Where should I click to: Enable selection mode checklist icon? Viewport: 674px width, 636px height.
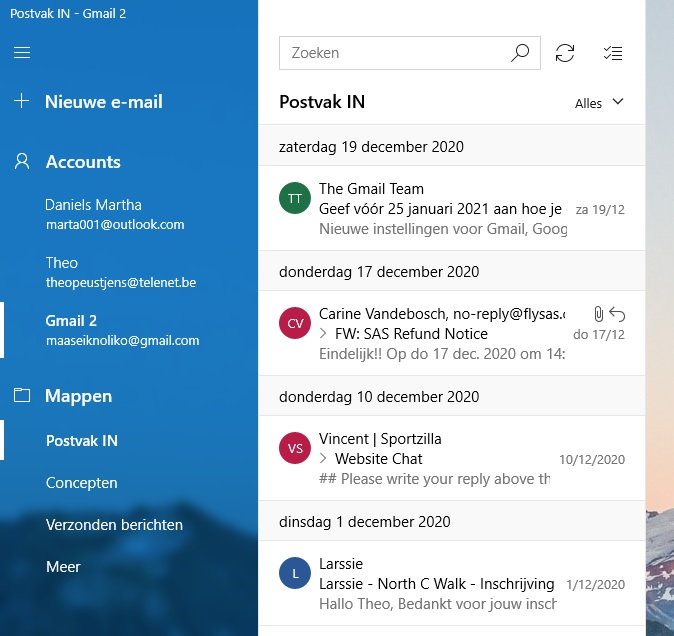613,53
